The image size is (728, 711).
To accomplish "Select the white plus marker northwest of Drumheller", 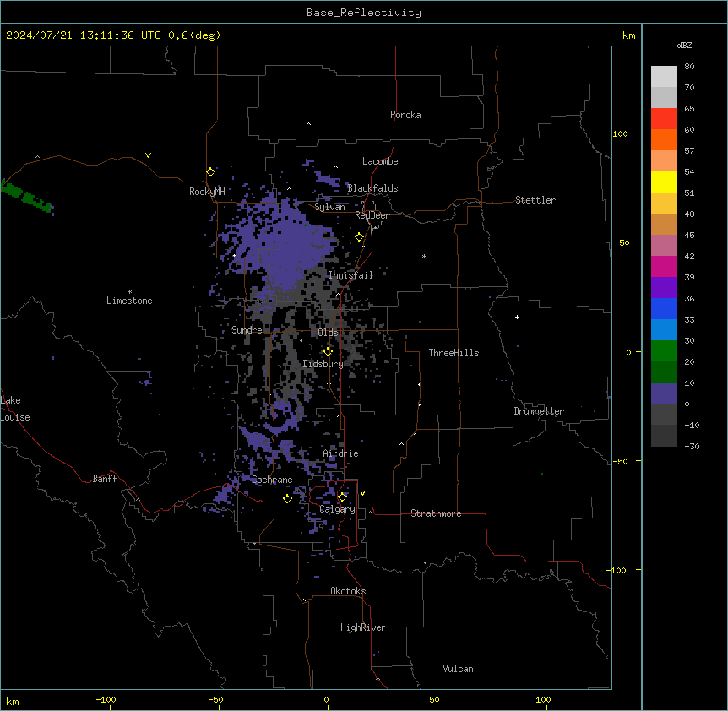I will coord(517,317).
